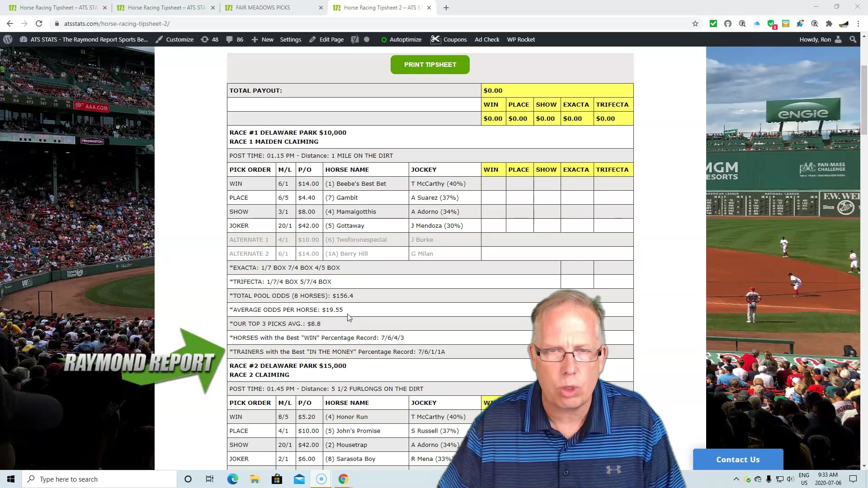Click the Contact Us button

[738, 460]
